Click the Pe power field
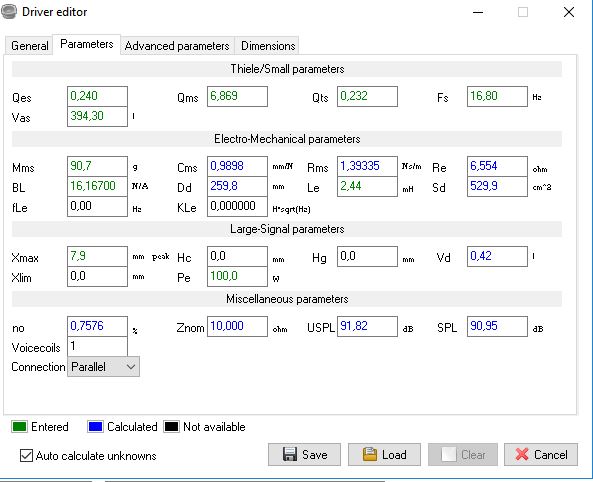 237,276
